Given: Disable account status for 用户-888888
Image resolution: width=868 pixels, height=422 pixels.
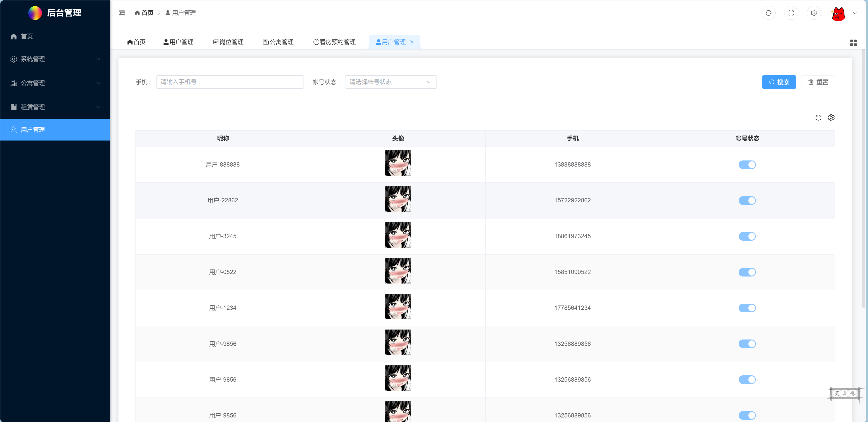Looking at the screenshot, I should point(747,165).
